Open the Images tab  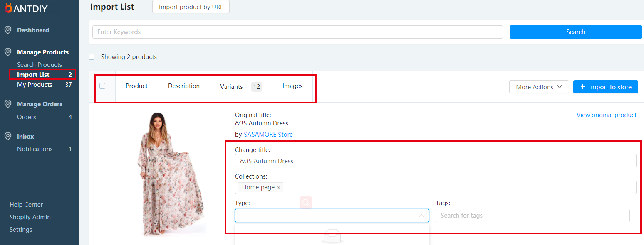pyautogui.click(x=292, y=86)
